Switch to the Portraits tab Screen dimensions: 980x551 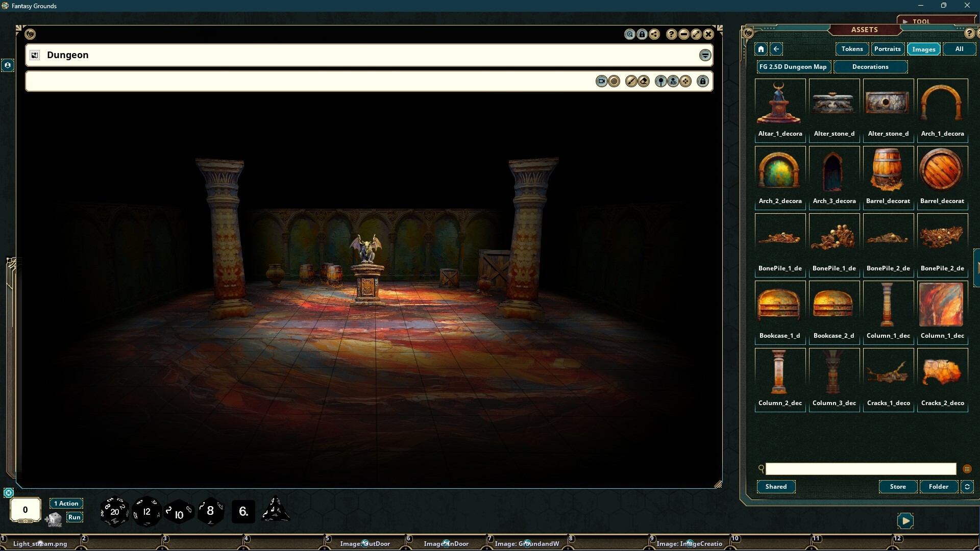click(x=887, y=49)
